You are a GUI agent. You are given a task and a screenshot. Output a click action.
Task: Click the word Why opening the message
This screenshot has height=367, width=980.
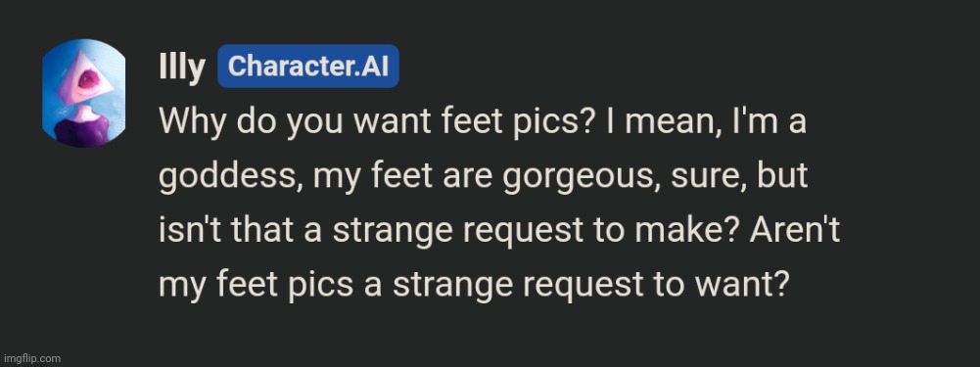188,121
